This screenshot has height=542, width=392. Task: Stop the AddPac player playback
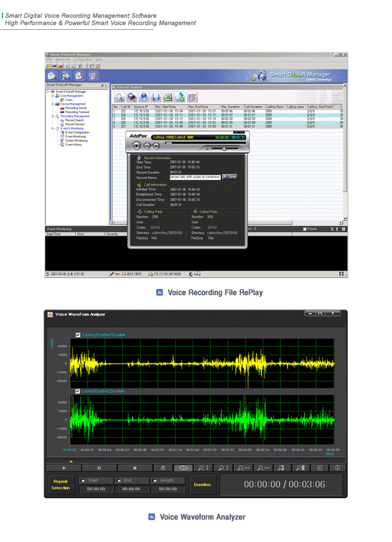point(156,146)
